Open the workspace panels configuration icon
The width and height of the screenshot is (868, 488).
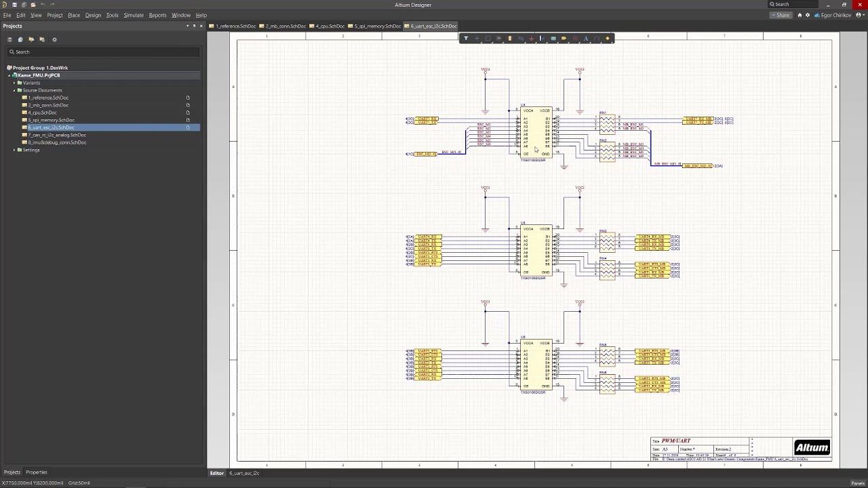pyautogui.click(x=54, y=39)
